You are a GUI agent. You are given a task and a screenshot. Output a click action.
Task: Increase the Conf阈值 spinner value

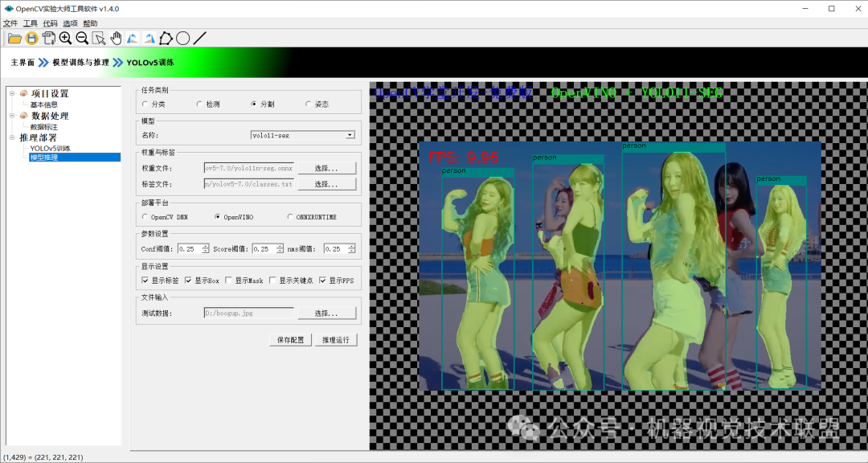point(206,247)
